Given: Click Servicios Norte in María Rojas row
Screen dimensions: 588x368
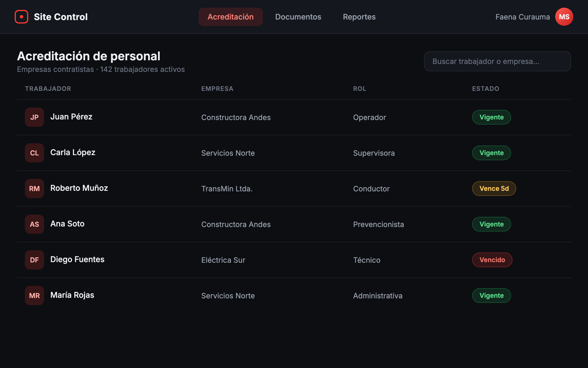Looking at the screenshot, I should point(228,296).
